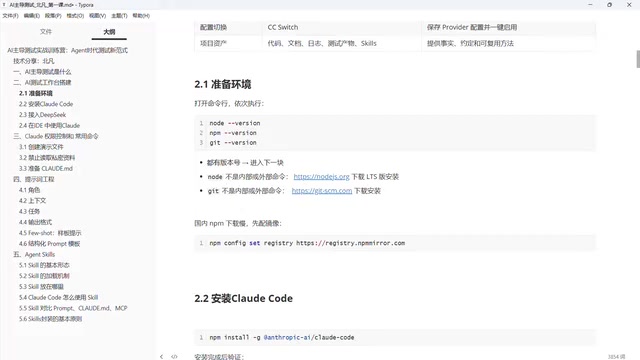Jump to outline item 技术分享：北凡
The width and height of the screenshot is (640, 360).
pyautogui.click(x=33, y=61)
